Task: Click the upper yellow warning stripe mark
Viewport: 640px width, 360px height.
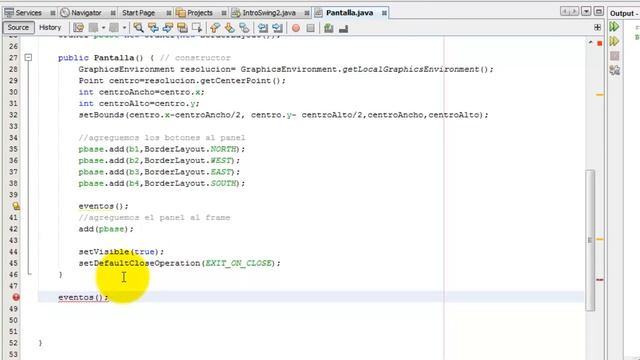Action: coord(600,94)
